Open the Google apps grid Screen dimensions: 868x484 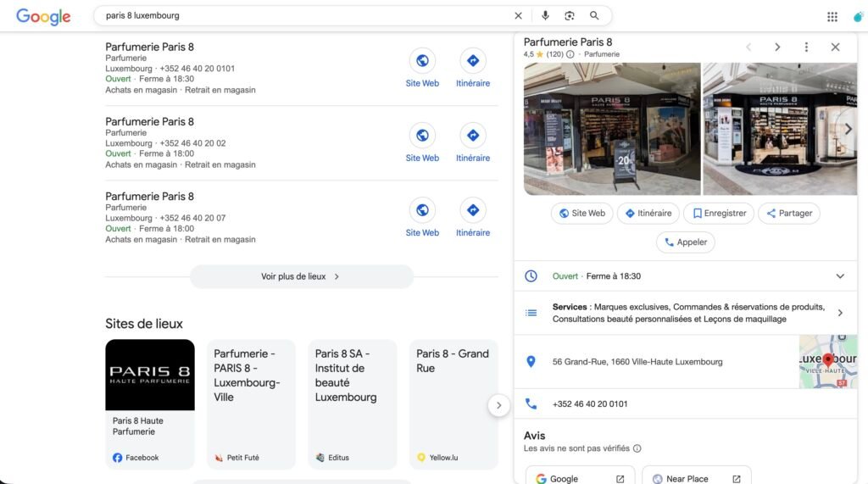[832, 17]
